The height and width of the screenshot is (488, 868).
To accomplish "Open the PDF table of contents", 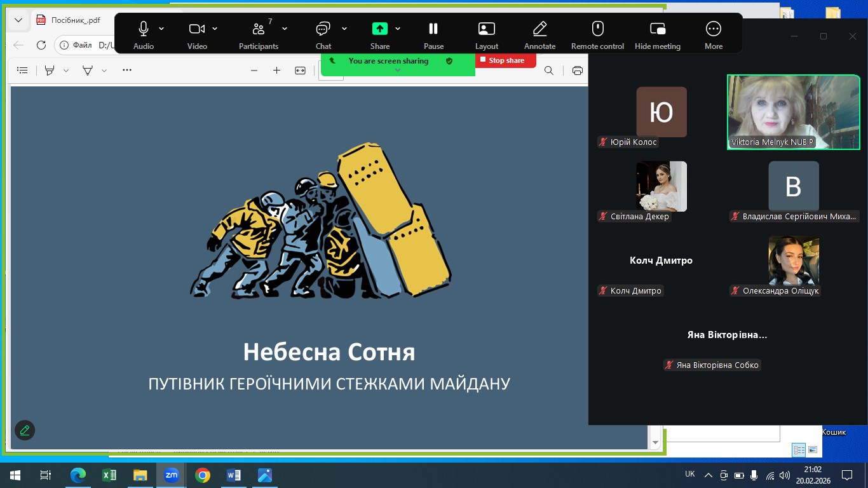I will pyautogui.click(x=22, y=71).
